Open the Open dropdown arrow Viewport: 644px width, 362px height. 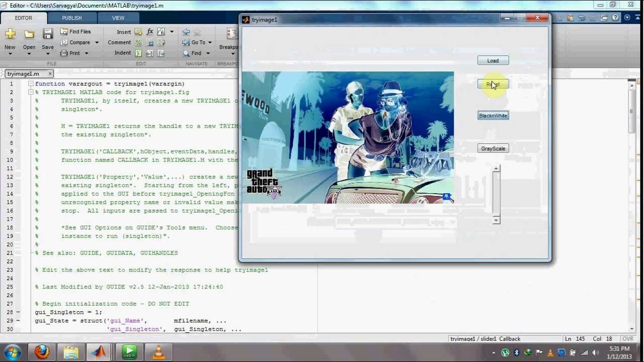click(29, 54)
